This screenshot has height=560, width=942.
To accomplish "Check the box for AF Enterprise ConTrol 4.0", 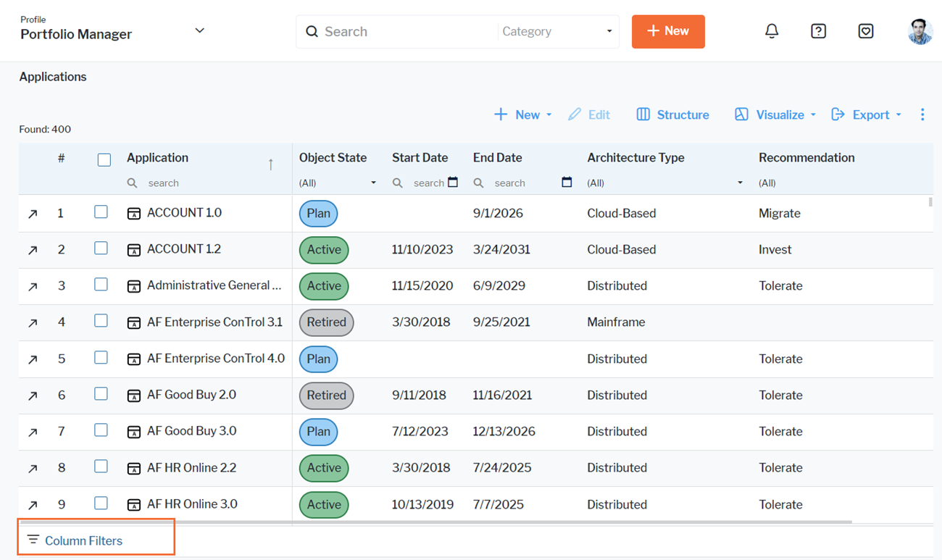I will pos(101,357).
